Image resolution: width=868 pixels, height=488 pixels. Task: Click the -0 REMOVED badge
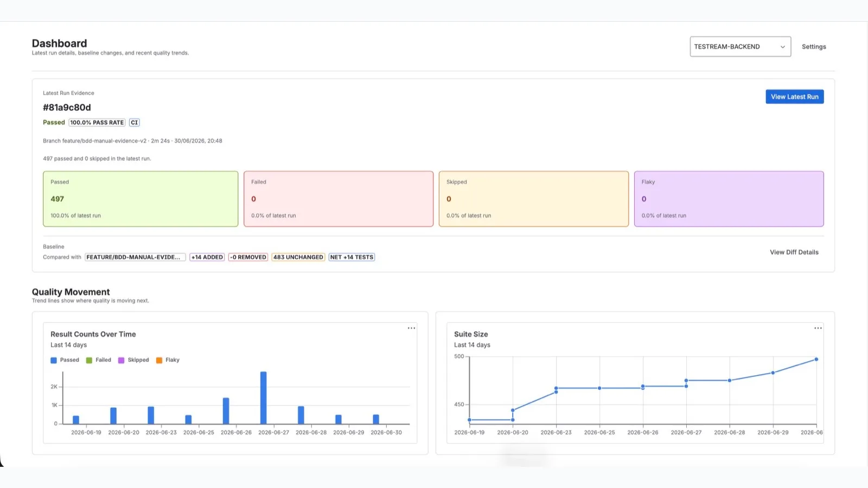pos(248,257)
